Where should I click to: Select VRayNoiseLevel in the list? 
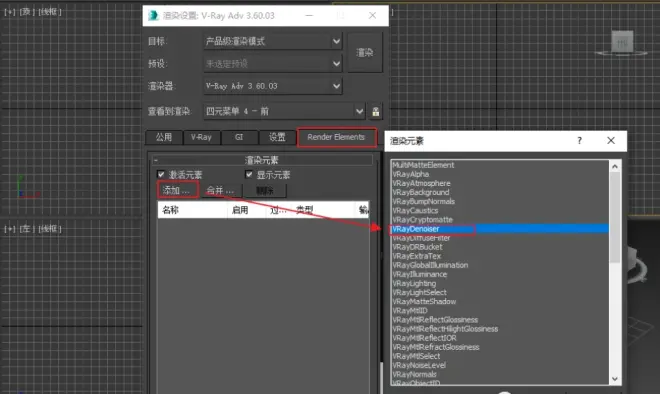click(419, 365)
